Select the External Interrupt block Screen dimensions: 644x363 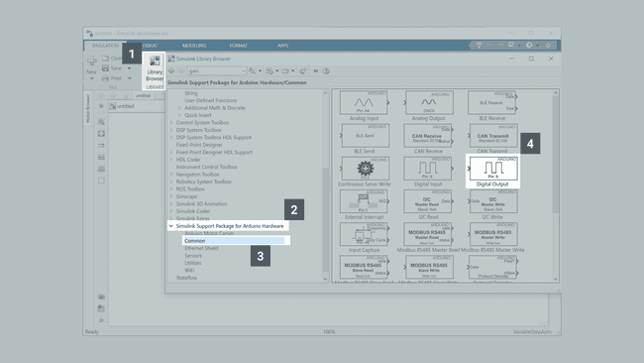click(364, 204)
